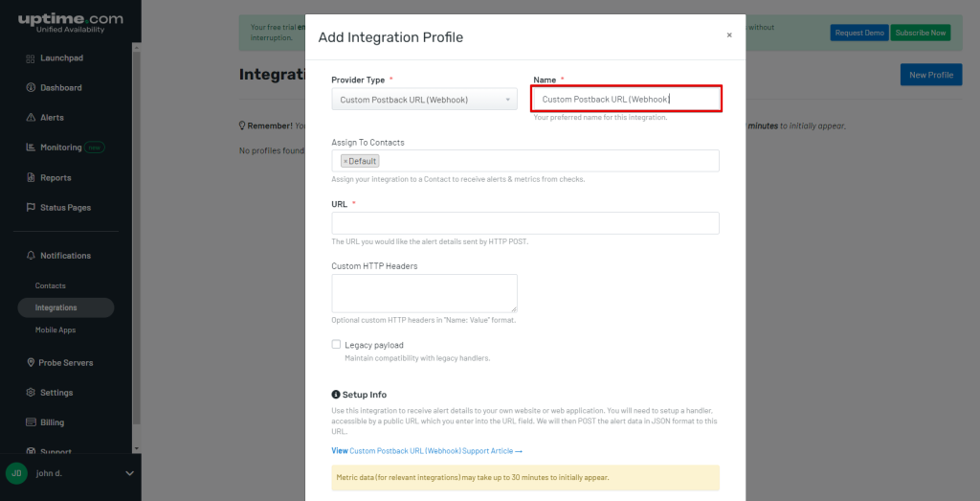Open Alerts via its warning icon
Screen dimensions: 980x501
coord(32,118)
